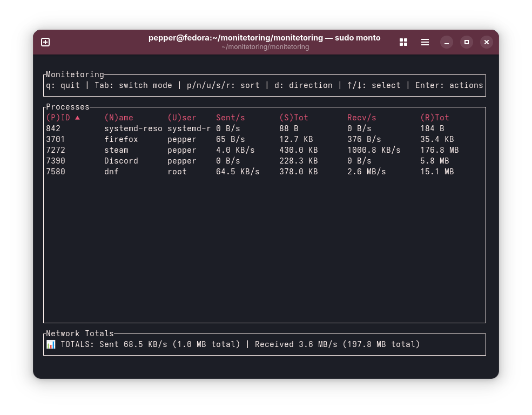Click the systemd-r user entry

click(189, 128)
